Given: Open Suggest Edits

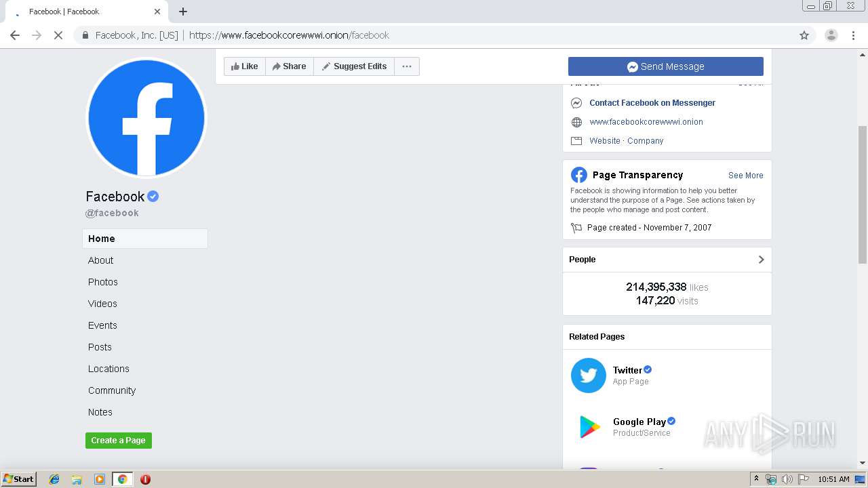Looking at the screenshot, I should [x=354, y=66].
